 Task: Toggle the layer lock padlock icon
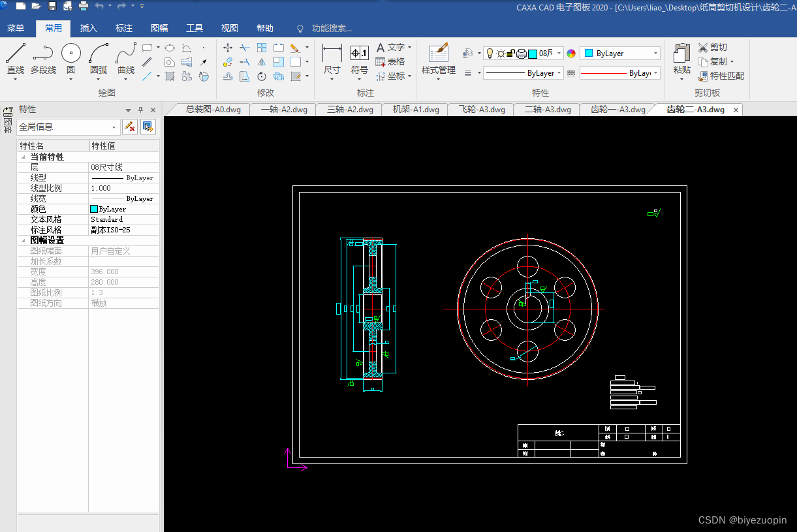pyautogui.click(x=511, y=54)
